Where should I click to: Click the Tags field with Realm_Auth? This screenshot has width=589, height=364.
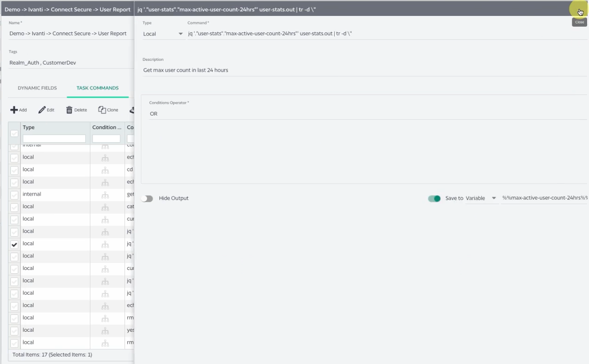point(70,63)
